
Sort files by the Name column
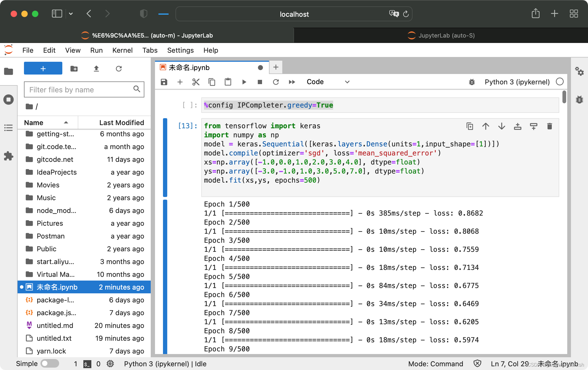48,122
